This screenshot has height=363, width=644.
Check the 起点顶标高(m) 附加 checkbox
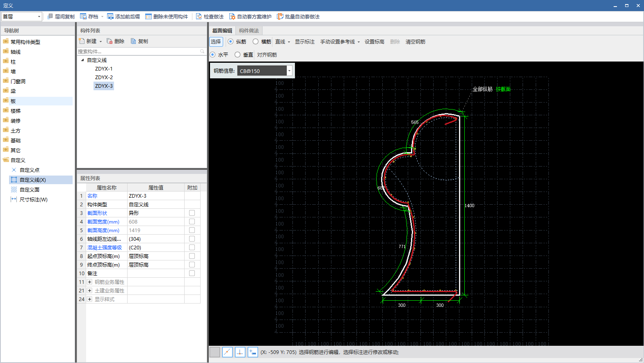(192, 256)
